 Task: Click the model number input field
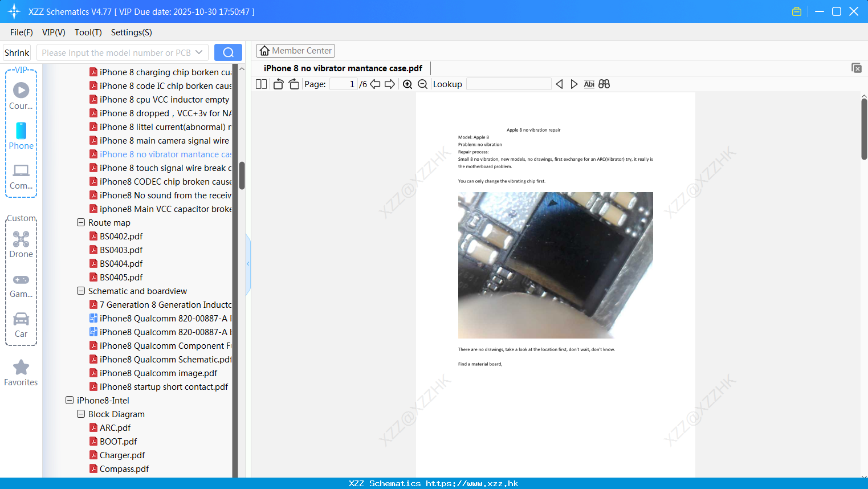[116, 52]
